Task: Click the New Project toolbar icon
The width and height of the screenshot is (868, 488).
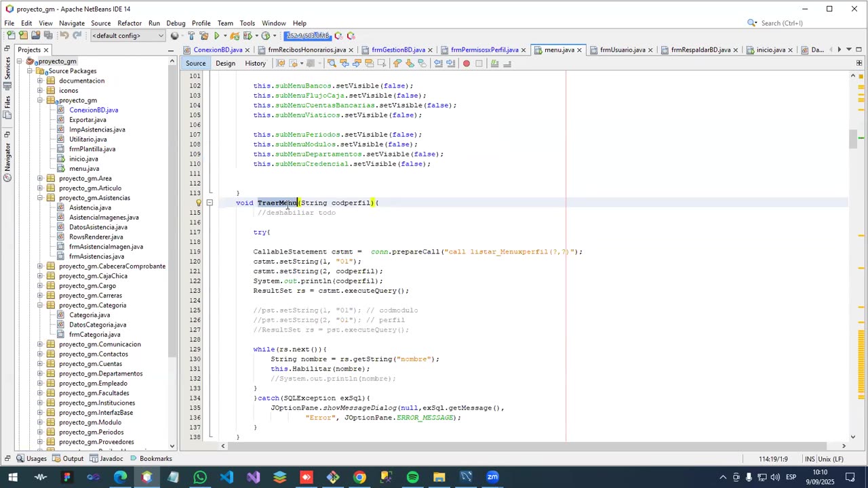Action: click(x=23, y=35)
